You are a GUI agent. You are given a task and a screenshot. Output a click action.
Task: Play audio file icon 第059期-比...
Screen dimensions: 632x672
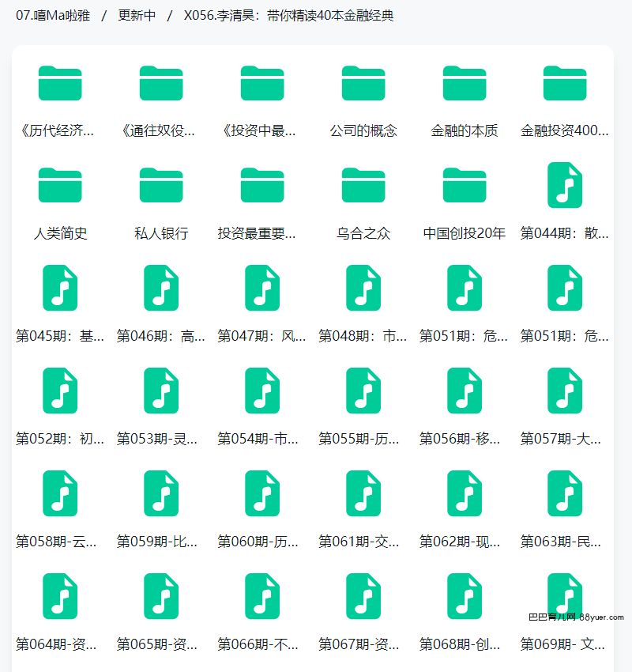tap(161, 493)
